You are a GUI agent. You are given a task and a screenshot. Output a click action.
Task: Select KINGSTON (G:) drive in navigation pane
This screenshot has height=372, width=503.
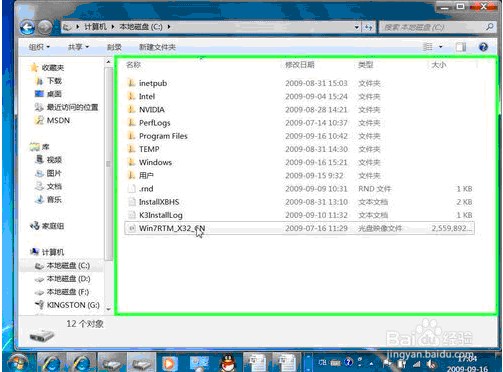[73, 305]
